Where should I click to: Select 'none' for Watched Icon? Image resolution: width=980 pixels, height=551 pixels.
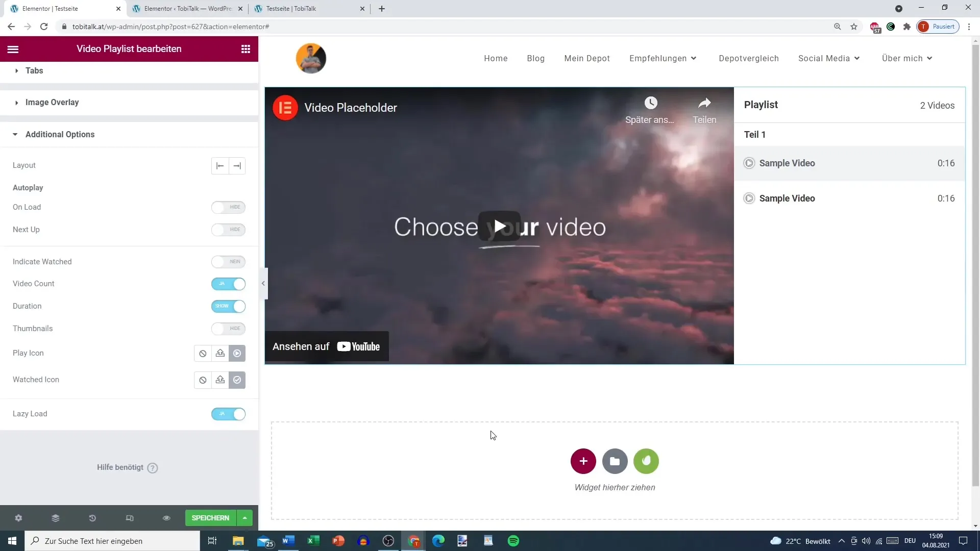click(x=203, y=380)
